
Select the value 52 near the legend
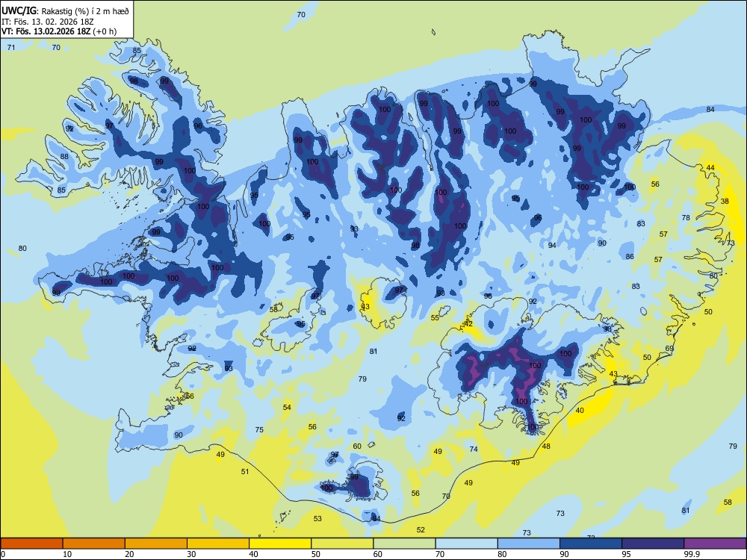420,529
